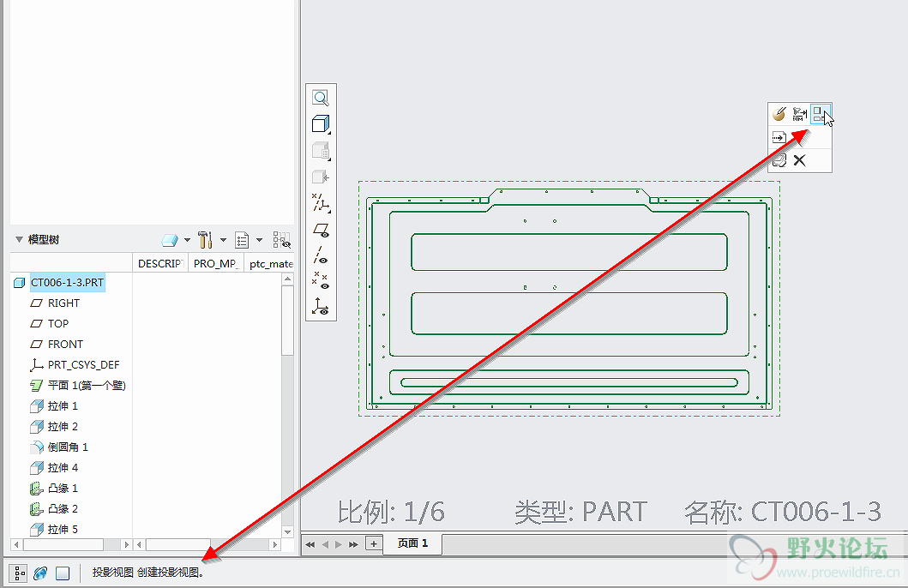This screenshot has width=908, height=588.
Task: Open the datum display filters icon
Action: pyautogui.click(x=321, y=203)
